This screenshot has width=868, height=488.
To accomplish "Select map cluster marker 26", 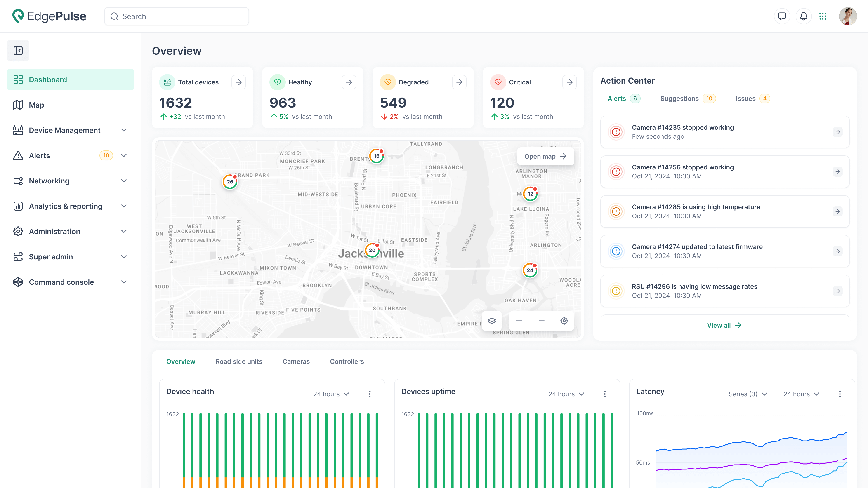I will click(230, 181).
